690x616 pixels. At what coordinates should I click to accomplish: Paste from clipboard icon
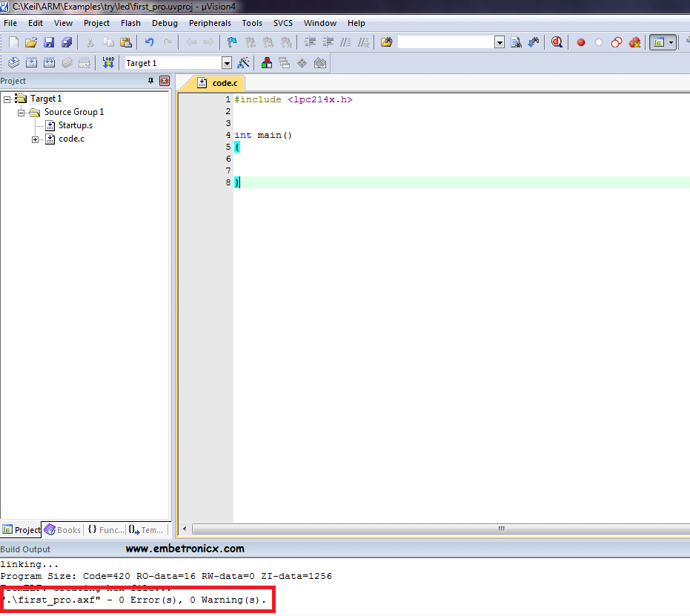(x=126, y=42)
